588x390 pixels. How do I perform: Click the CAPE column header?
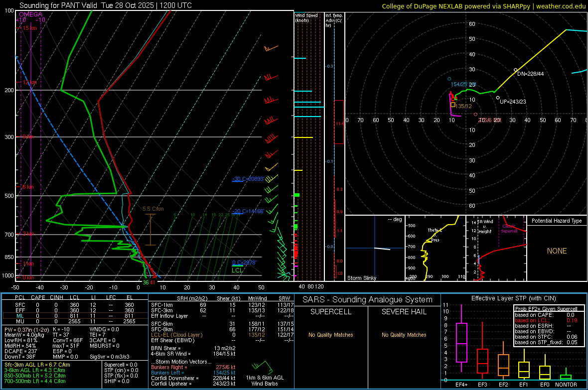[x=38, y=297]
